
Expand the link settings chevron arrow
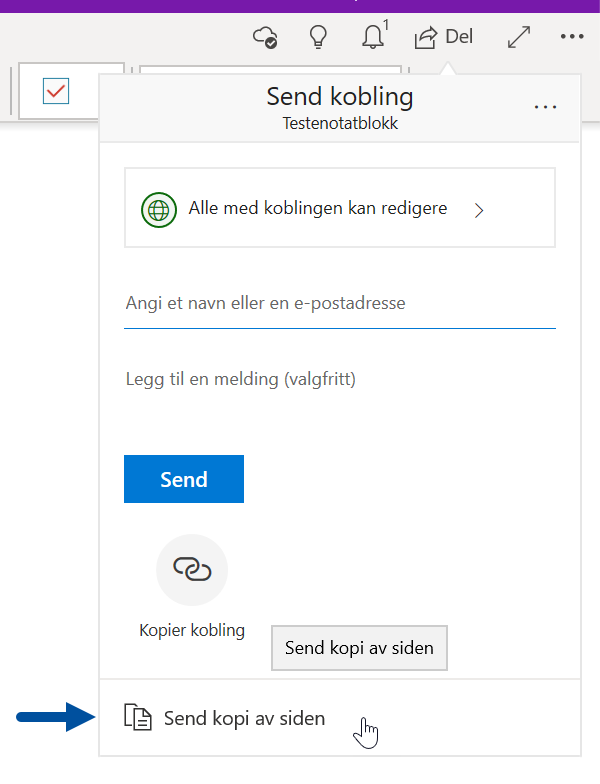pyautogui.click(x=479, y=210)
